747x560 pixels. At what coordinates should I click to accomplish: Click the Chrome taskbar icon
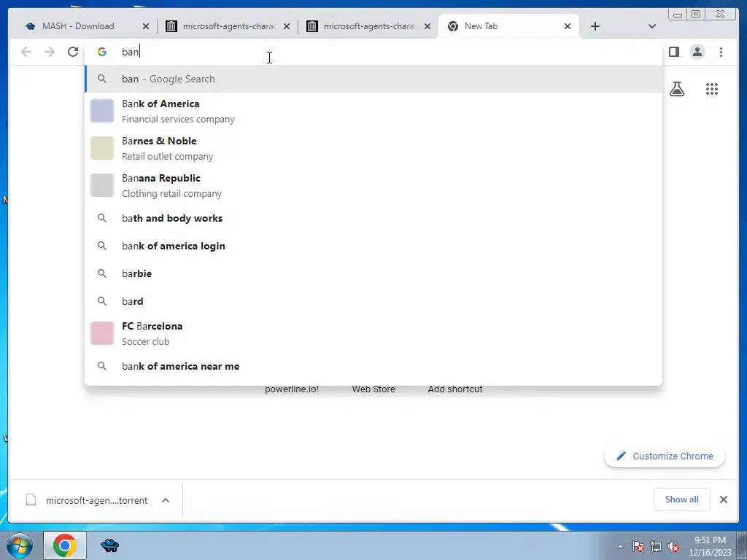point(65,545)
